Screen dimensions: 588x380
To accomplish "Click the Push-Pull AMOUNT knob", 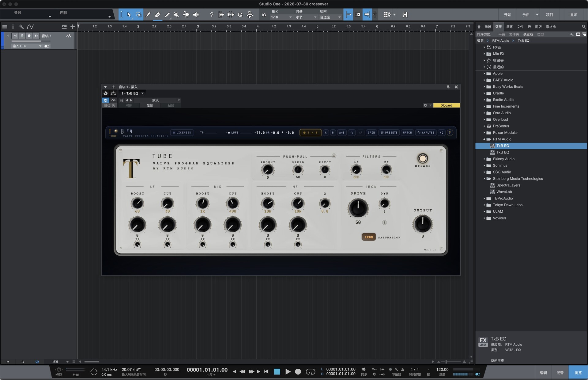I will pyautogui.click(x=268, y=170).
